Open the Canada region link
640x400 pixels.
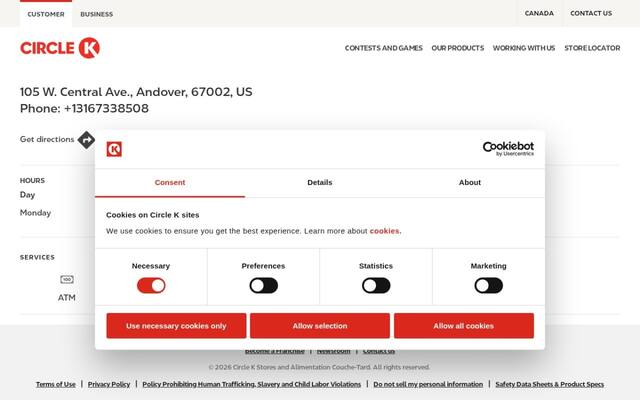click(539, 13)
